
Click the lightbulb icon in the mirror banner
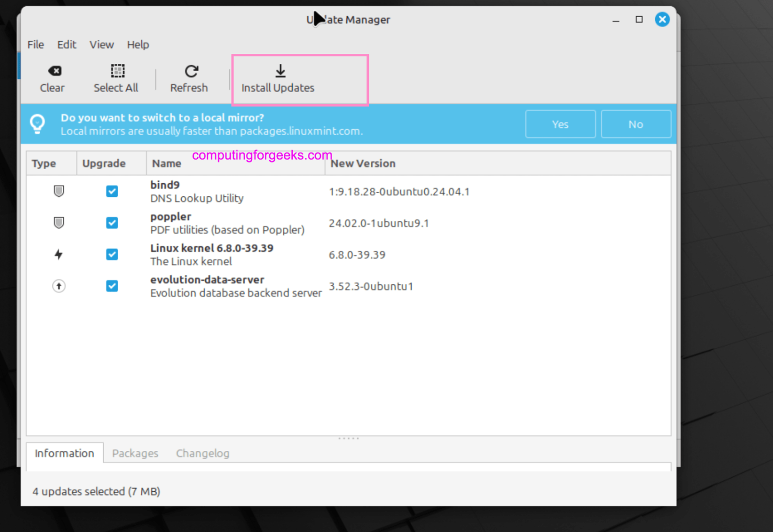pyautogui.click(x=37, y=123)
